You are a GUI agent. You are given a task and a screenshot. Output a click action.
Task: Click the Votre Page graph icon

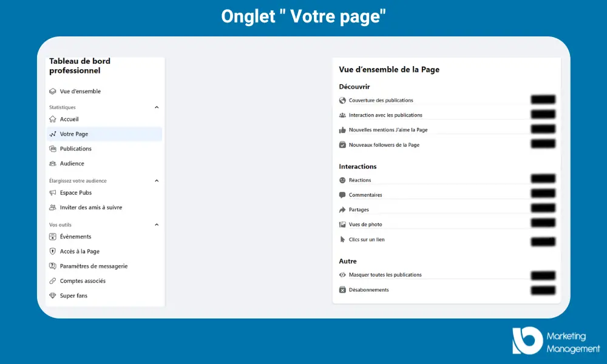click(53, 134)
